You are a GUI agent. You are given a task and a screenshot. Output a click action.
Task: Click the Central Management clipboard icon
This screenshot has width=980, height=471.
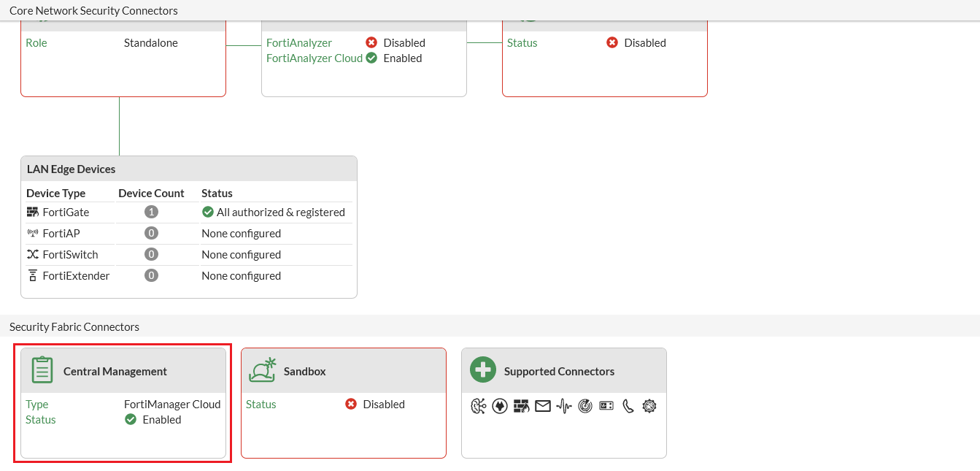[42, 369]
